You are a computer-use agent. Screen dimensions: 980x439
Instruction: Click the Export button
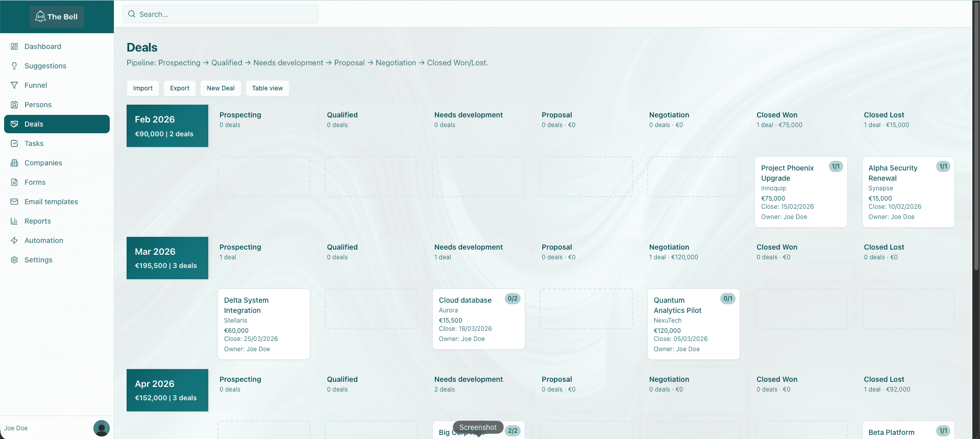click(180, 88)
